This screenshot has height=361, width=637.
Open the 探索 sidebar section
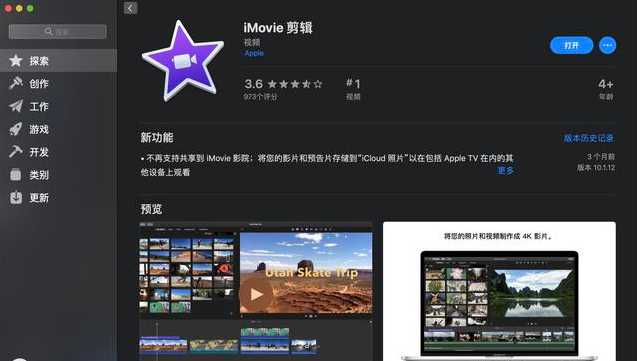point(58,61)
